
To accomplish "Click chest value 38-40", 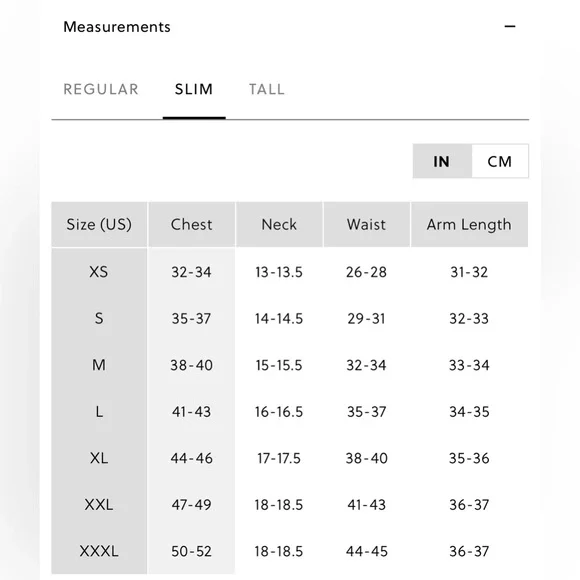I will point(191,365).
